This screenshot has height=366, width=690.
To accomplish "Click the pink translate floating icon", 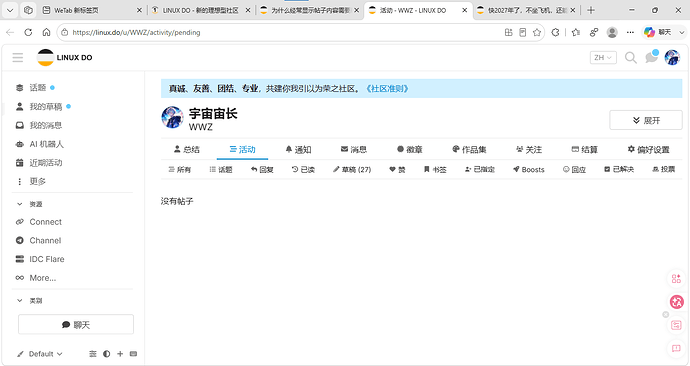I will 676,302.
